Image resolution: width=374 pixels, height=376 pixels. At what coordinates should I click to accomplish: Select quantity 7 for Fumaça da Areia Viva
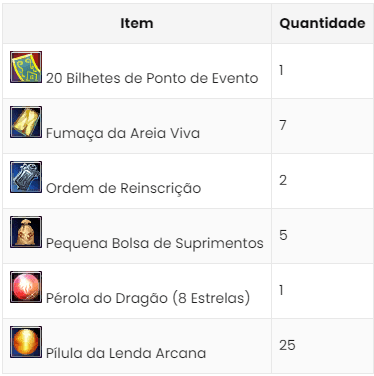[283, 125]
